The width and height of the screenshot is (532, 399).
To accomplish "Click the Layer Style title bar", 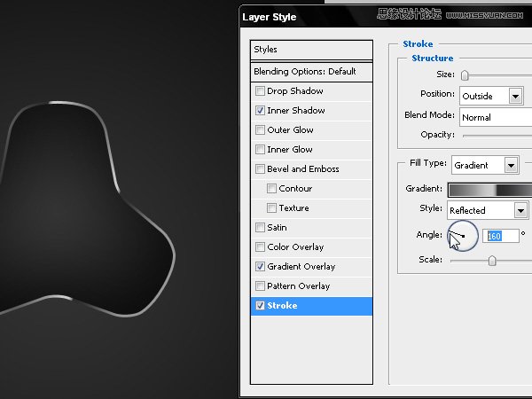I will point(386,17).
